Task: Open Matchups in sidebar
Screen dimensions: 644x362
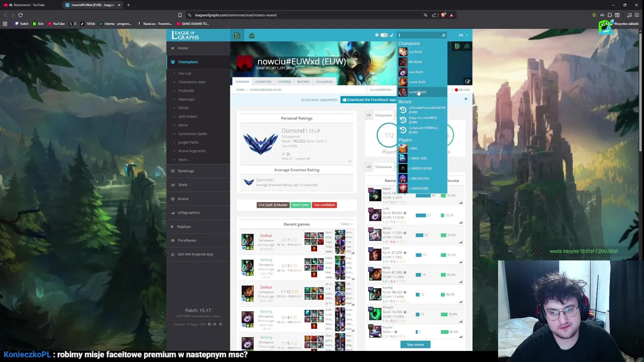Action: click(186, 99)
